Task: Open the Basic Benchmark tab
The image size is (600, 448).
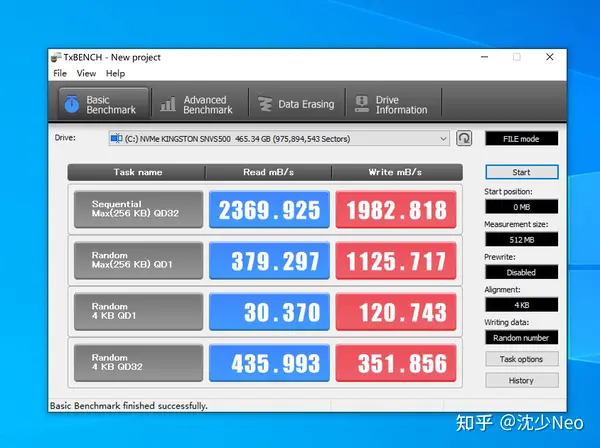Action: 103,104
